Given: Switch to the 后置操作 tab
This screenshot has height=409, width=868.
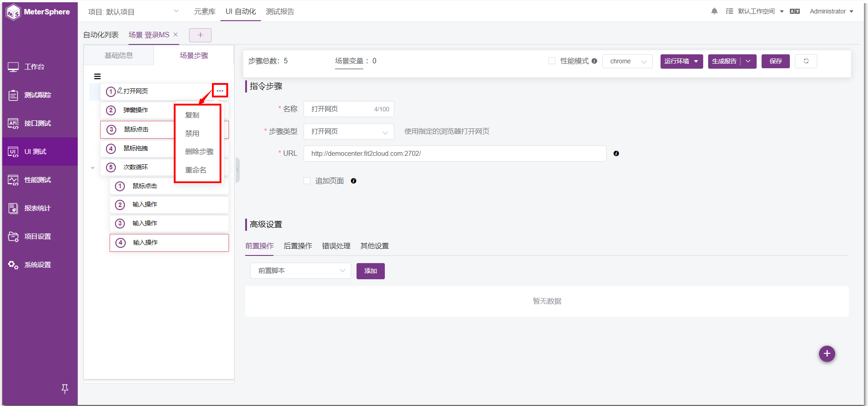Looking at the screenshot, I should [298, 246].
